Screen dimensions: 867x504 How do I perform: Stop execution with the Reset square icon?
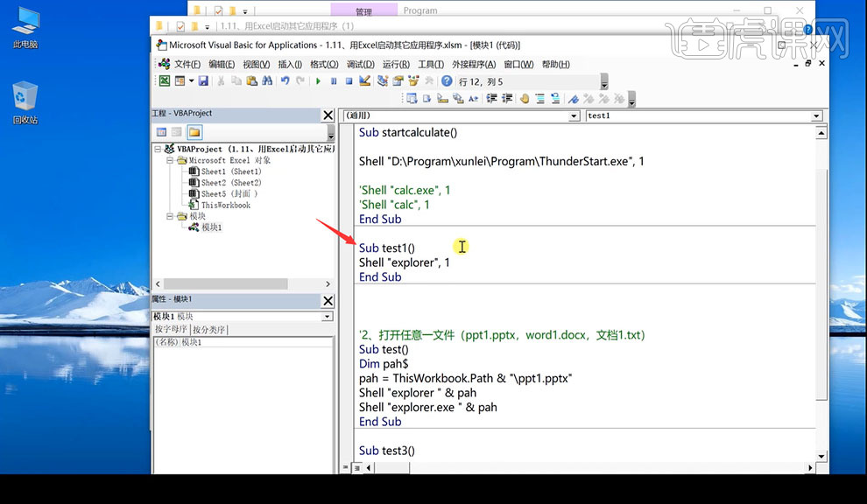point(349,81)
